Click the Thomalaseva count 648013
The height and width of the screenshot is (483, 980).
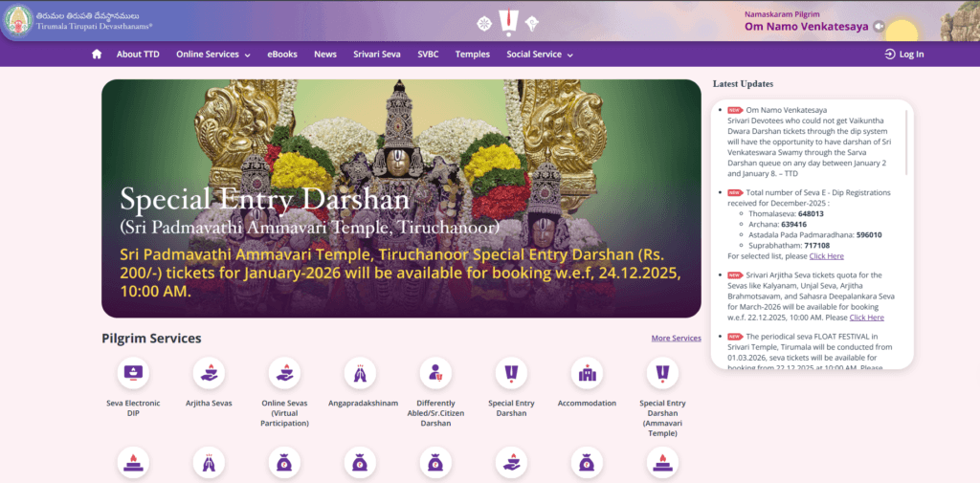point(811,213)
